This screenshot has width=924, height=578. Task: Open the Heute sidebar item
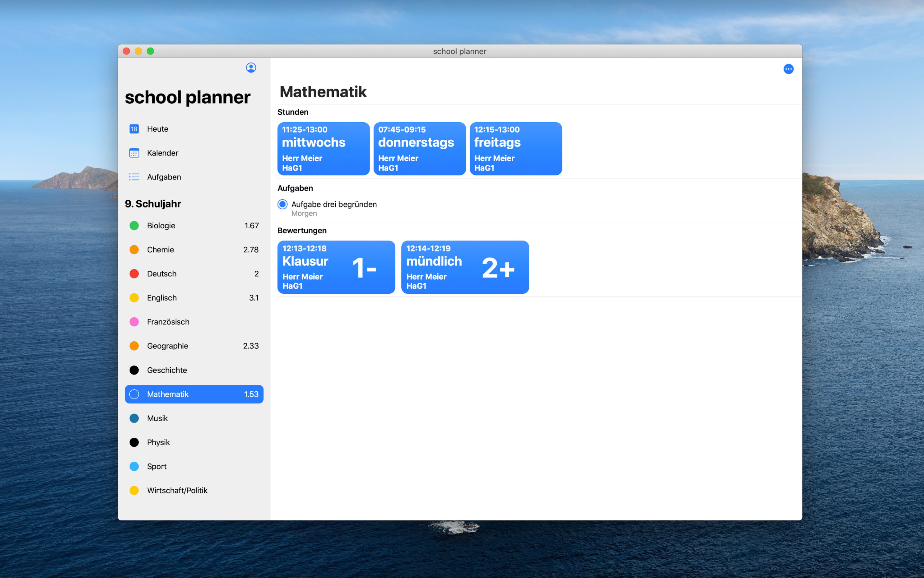194,129
